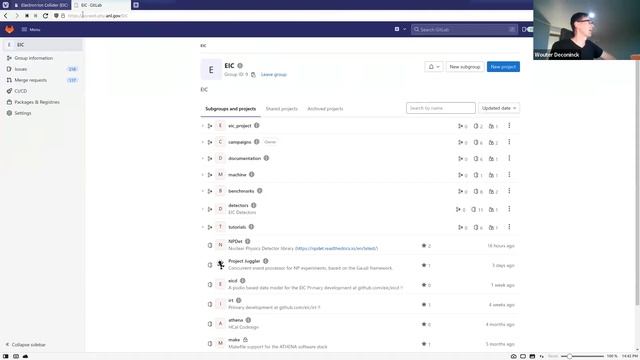Expand the documentation subgroup

click(x=202, y=159)
